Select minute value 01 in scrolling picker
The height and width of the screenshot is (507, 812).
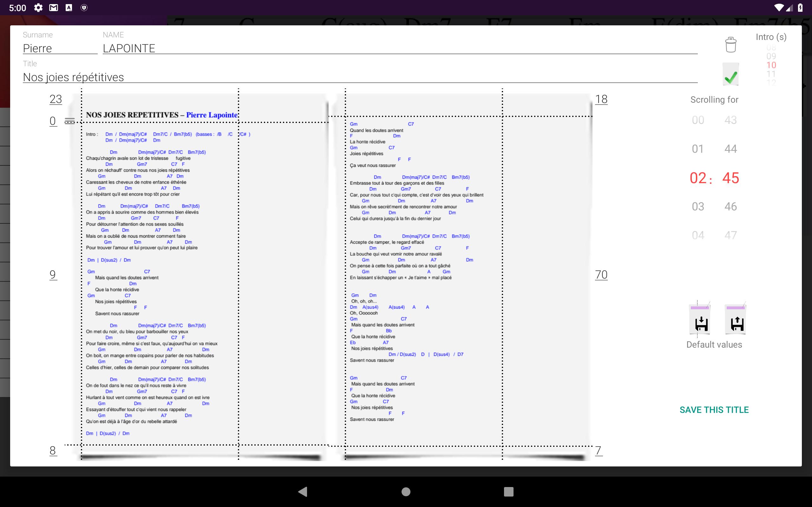(697, 149)
